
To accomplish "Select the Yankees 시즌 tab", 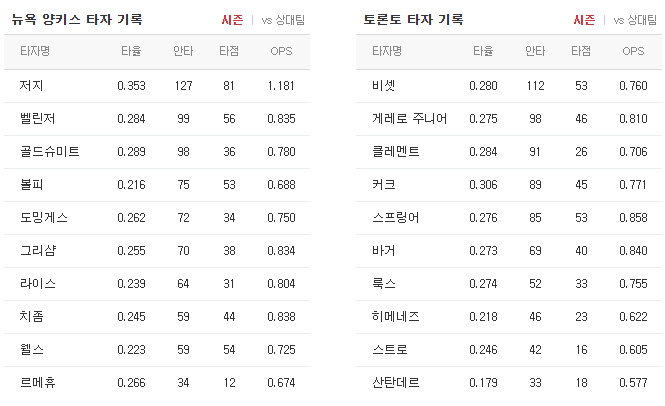I will point(232,20).
